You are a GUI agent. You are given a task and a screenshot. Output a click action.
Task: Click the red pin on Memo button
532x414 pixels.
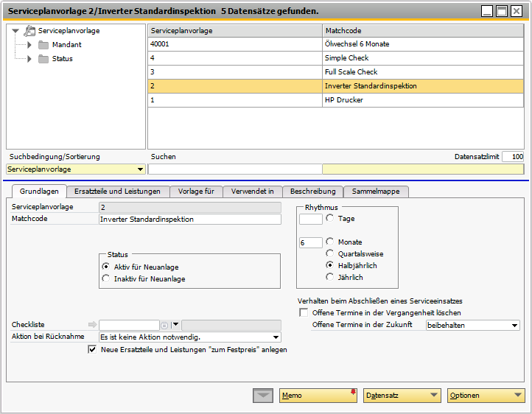tap(353, 392)
